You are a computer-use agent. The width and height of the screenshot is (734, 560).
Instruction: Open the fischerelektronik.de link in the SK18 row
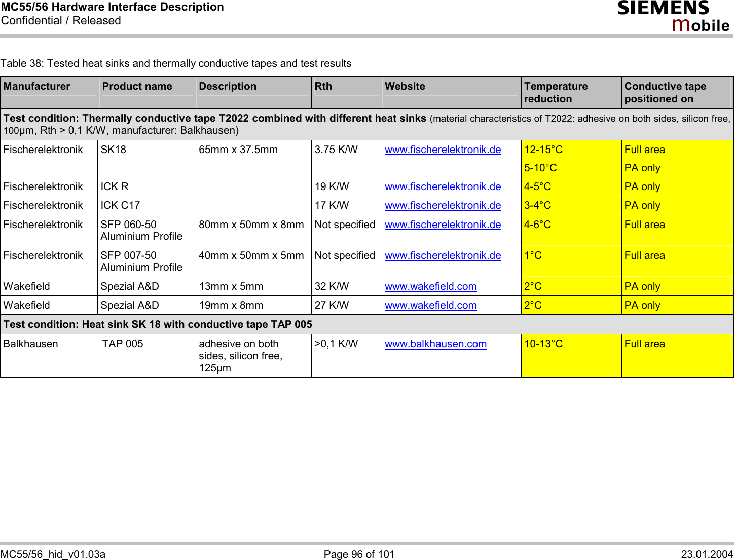[443, 150]
